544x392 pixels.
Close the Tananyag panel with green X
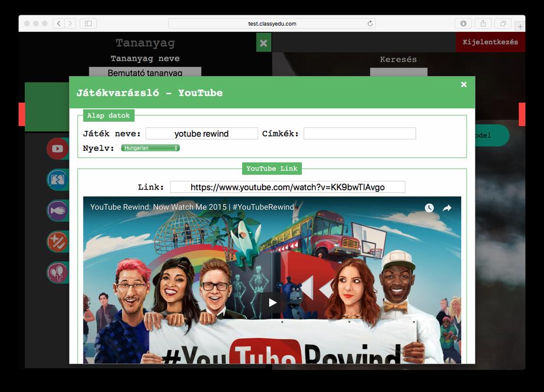coord(263,42)
